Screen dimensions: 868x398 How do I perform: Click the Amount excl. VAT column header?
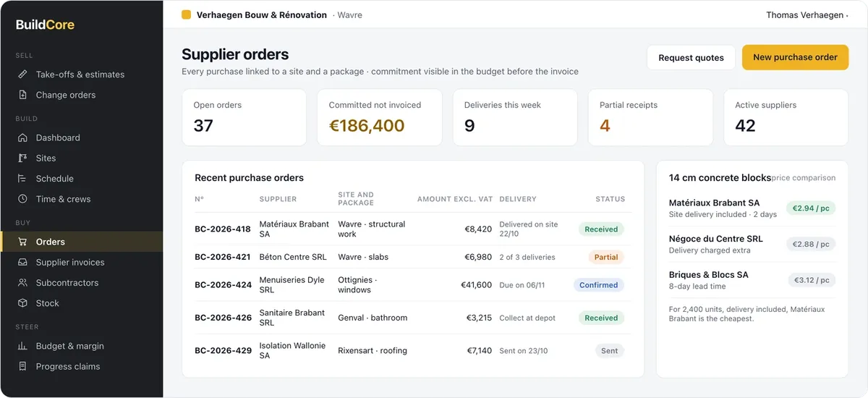[455, 199]
